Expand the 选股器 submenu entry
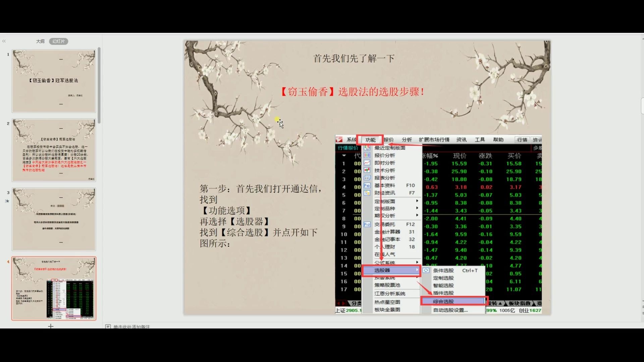 [x=391, y=270]
